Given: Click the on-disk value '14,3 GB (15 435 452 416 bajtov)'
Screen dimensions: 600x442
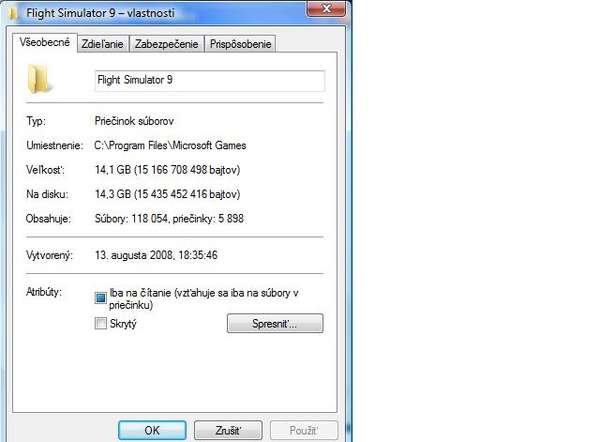Looking at the screenshot, I should pyautogui.click(x=168, y=194).
